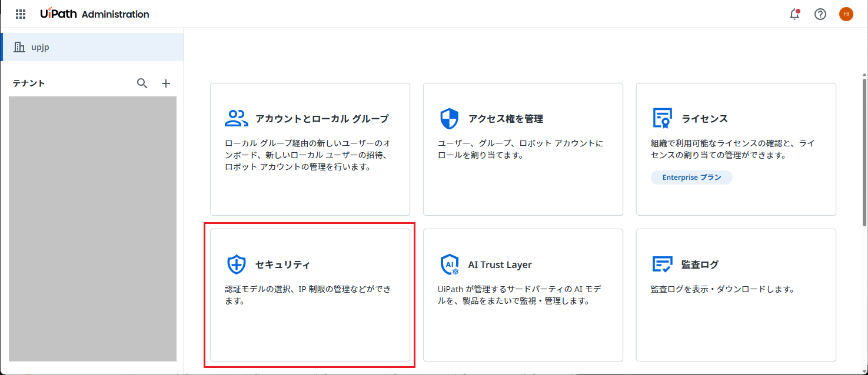This screenshot has height=375, width=868.
Task: Open the HI user avatar menu
Action: click(x=846, y=14)
